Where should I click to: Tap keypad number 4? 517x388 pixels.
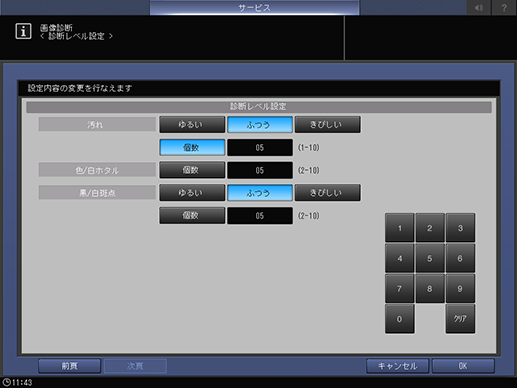pos(399,258)
